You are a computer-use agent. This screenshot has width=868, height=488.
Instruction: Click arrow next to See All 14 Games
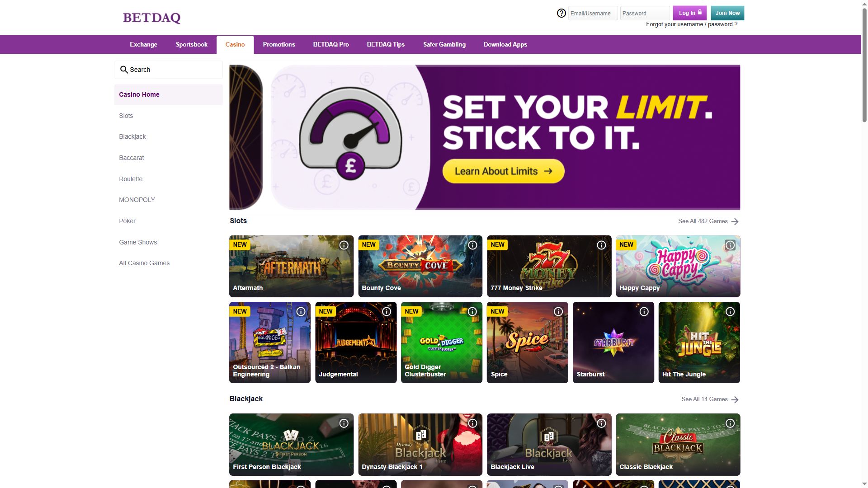pos(735,399)
